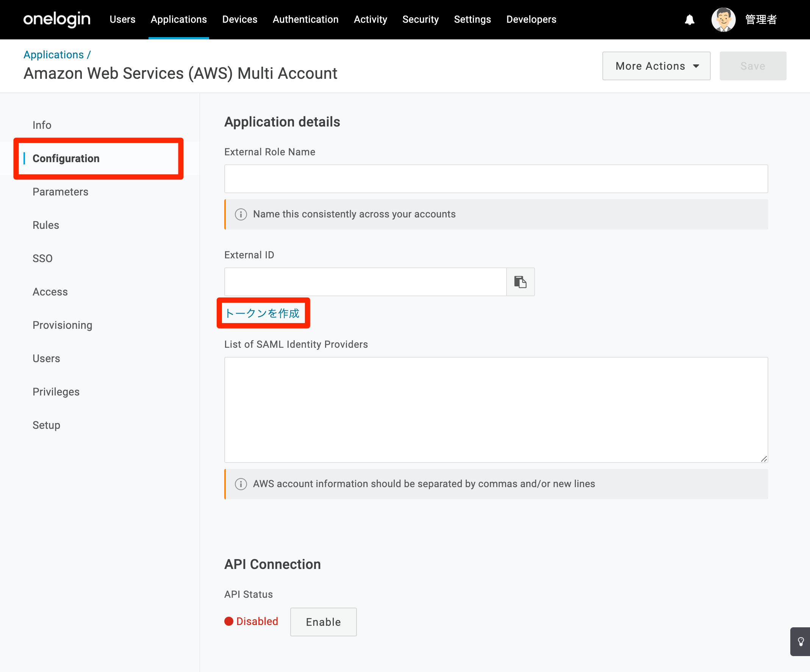The image size is (810, 672).
Task: Click the onelogin logo
Action: (x=57, y=19)
